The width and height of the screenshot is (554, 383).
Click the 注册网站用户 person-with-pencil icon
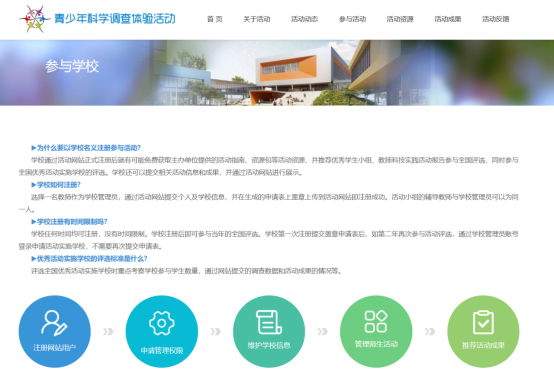(54, 323)
